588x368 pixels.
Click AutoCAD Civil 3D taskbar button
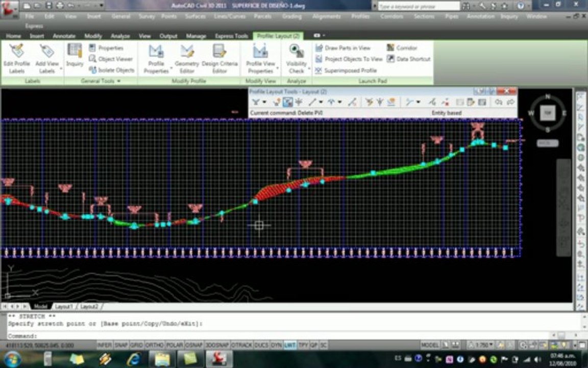tap(218, 359)
